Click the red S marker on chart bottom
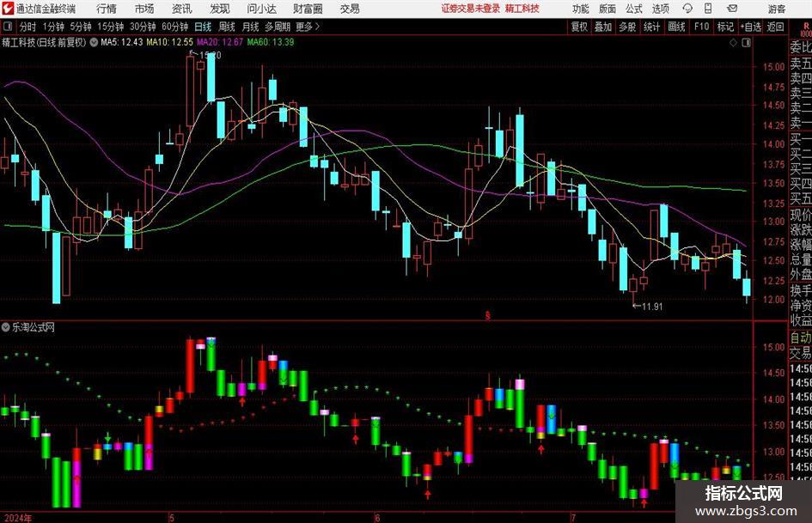812x523 pixels. coord(488,315)
